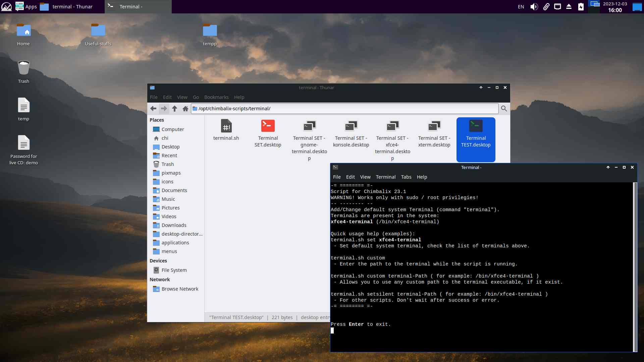Open the Apps menu in top panel
Viewport: 644px width, 362px height.
pos(26,7)
